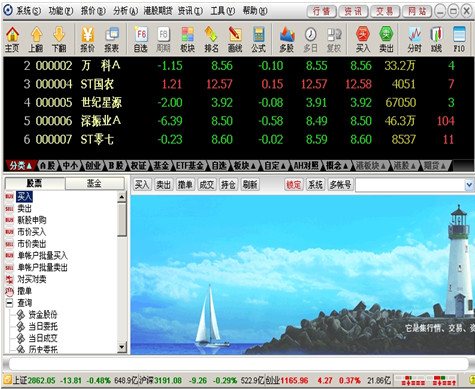475x389 pixels.
Task: Toggle the red 锁定 lock button
Action: tap(294, 184)
